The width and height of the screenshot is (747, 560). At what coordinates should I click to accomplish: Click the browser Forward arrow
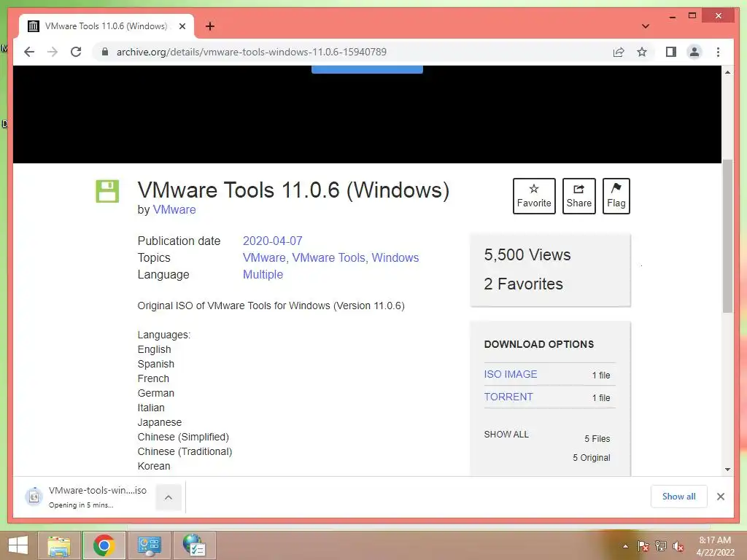(53, 52)
